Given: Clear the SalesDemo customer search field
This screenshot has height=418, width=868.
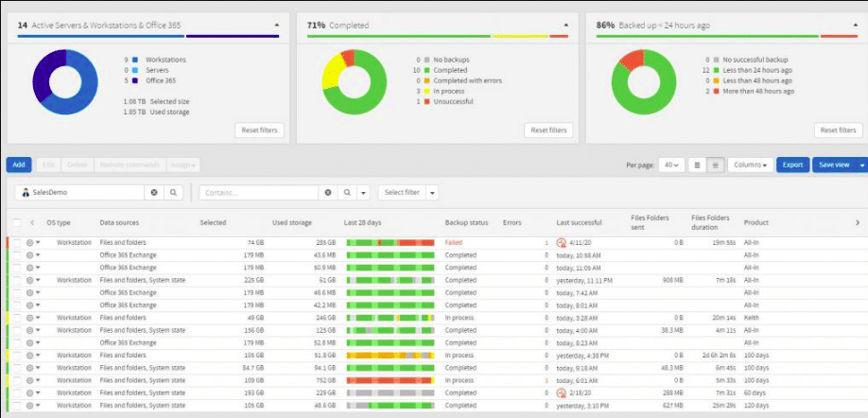Looking at the screenshot, I should [x=154, y=193].
